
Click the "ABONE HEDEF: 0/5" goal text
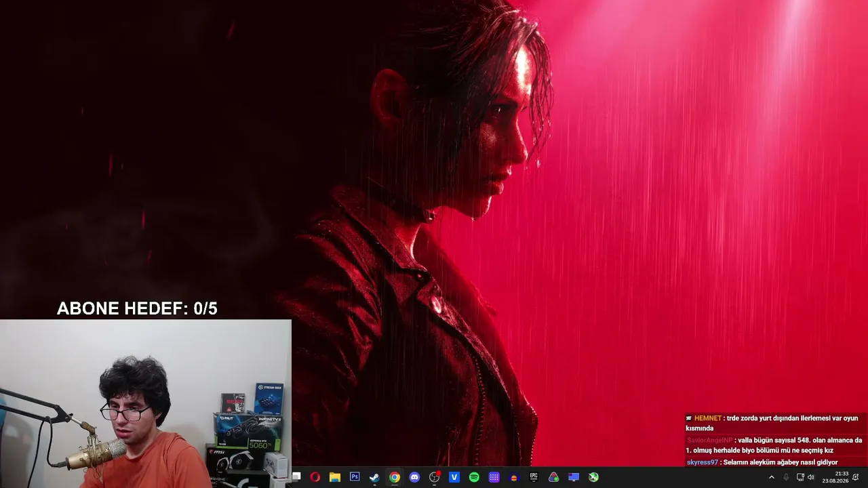(x=137, y=308)
